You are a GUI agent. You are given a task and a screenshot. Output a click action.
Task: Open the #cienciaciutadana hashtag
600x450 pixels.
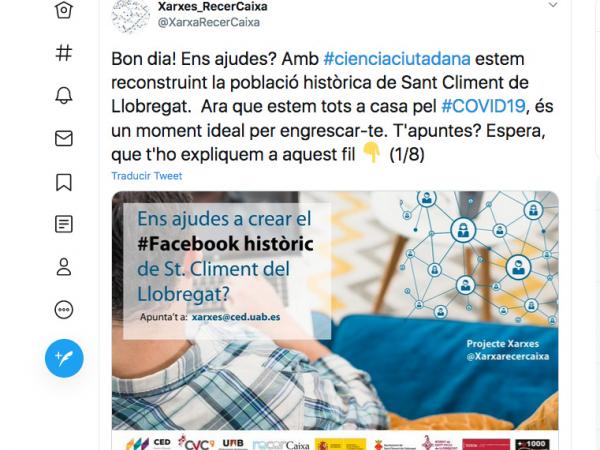[x=397, y=59]
